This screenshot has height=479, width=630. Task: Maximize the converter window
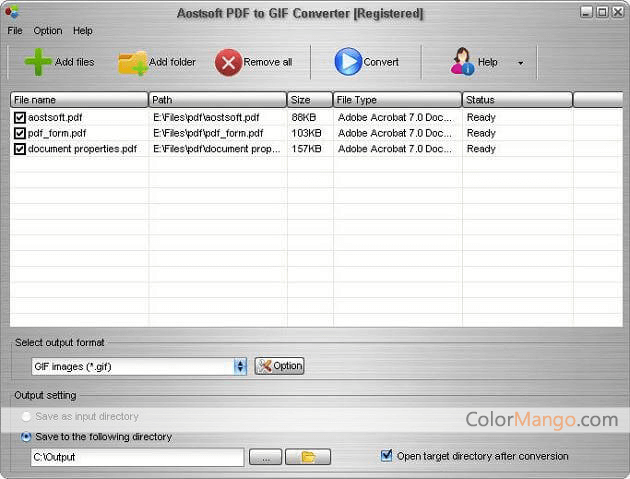click(602, 12)
